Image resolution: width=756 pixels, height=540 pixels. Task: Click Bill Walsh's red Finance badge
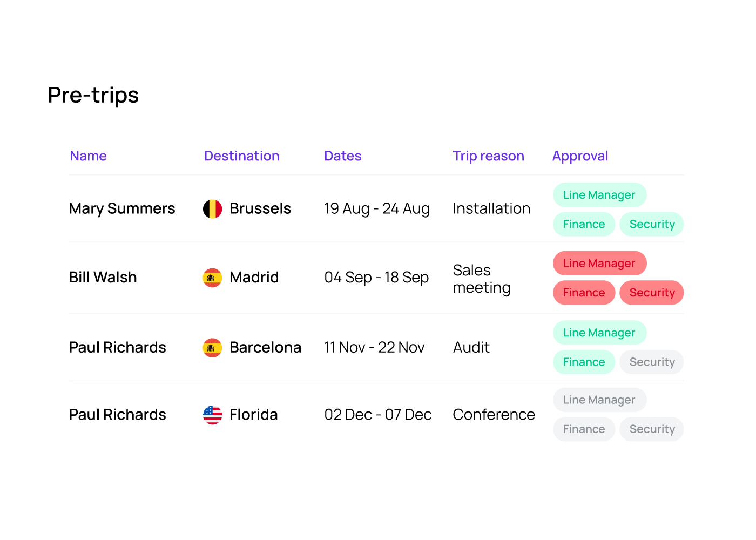click(584, 293)
